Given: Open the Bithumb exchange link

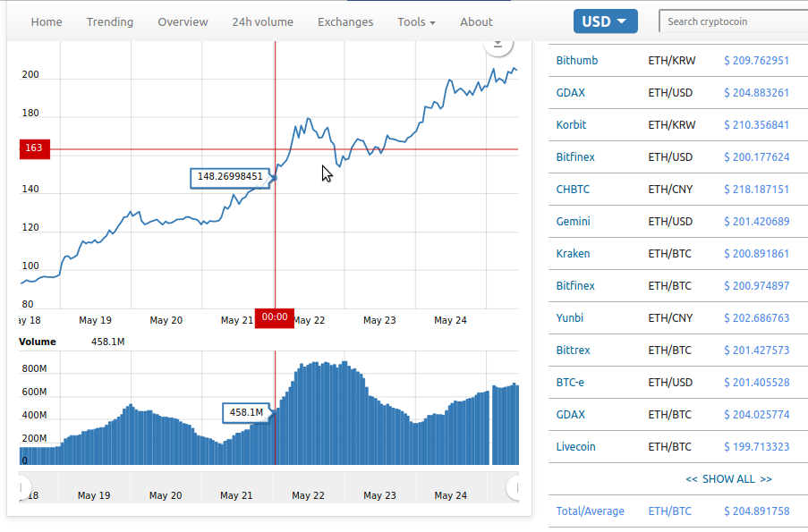Looking at the screenshot, I should [x=577, y=61].
